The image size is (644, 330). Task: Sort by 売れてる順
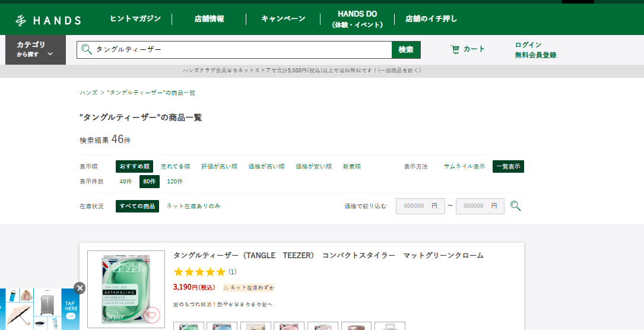[175, 167]
